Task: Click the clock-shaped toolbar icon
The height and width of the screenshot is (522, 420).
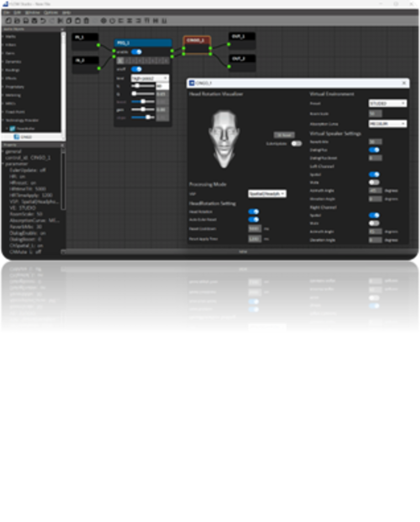Action: tap(112, 21)
